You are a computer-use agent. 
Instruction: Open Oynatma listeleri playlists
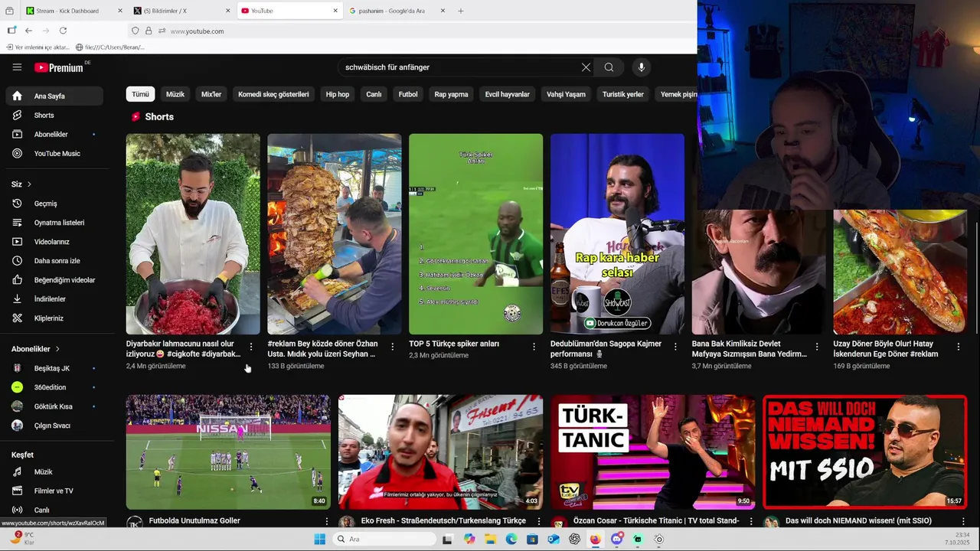[x=54, y=223]
